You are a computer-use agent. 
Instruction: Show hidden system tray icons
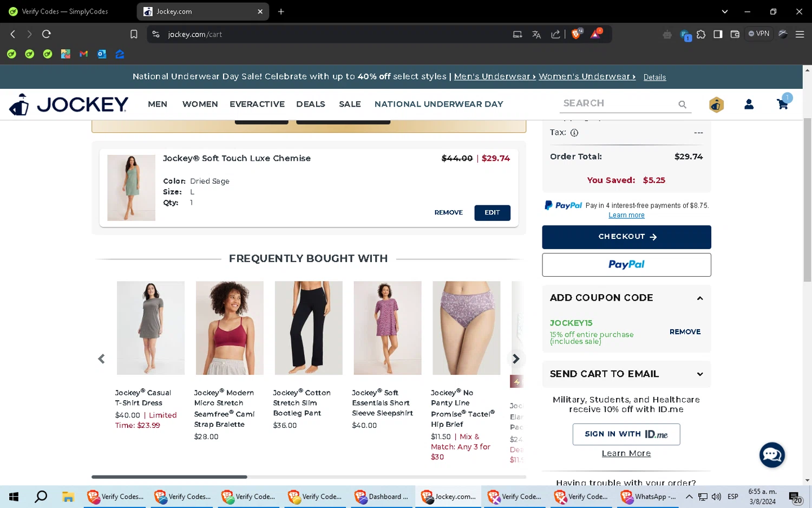[689, 497]
